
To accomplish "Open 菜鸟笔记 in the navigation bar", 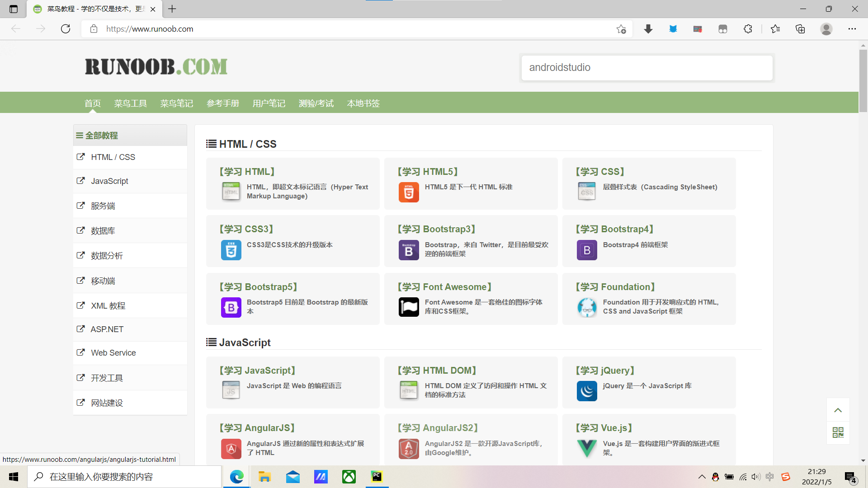I will 177,103.
